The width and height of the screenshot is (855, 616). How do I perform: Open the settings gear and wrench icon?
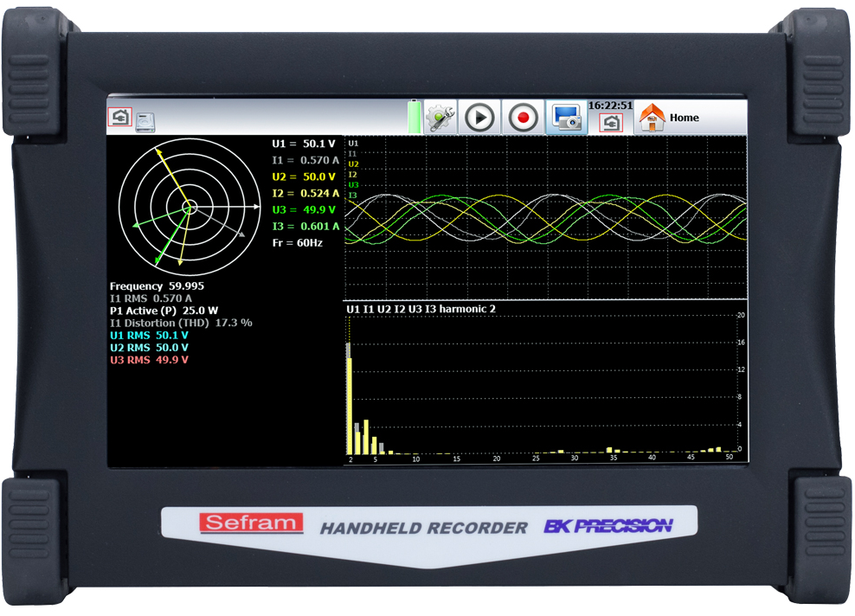pyautogui.click(x=441, y=117)
